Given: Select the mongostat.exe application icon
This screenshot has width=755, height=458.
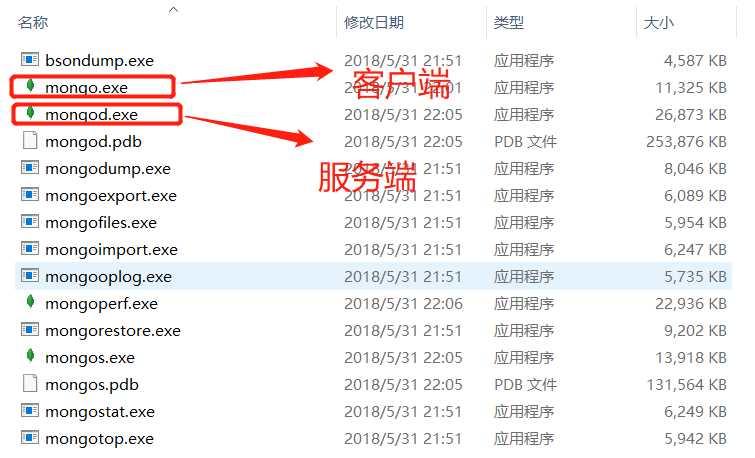Looking at the screenshot, I should (30, 410).
